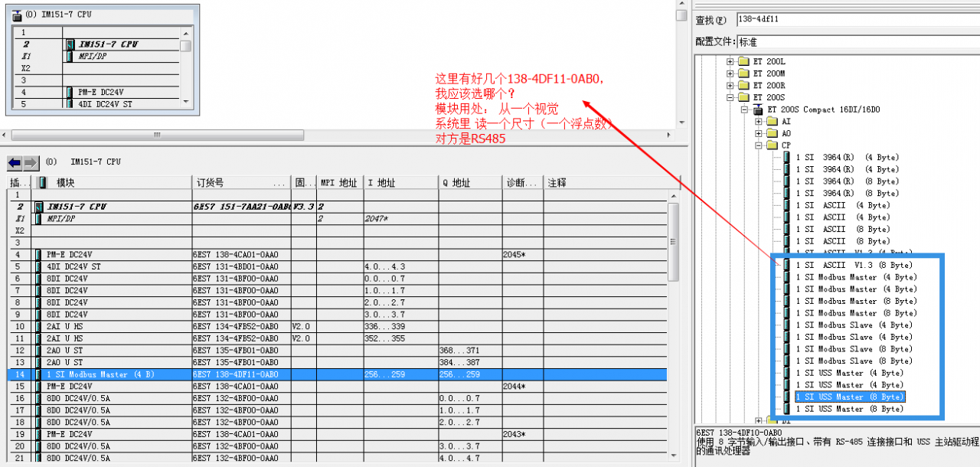The height and width of the screenshot is (467, 980).
Task: Collapse the ET 200S catalog node
Action: pos(730,98)
